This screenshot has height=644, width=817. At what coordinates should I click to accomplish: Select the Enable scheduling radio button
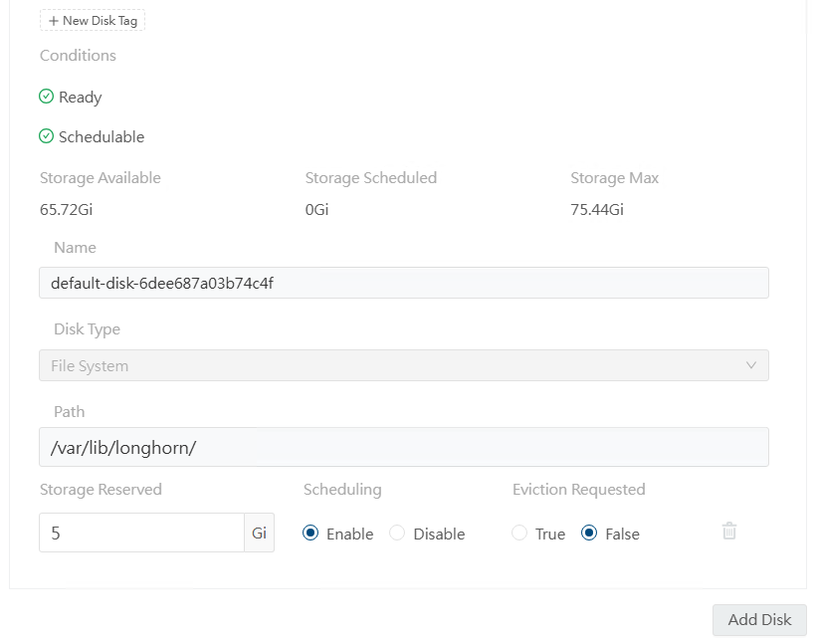coord(310,534)
